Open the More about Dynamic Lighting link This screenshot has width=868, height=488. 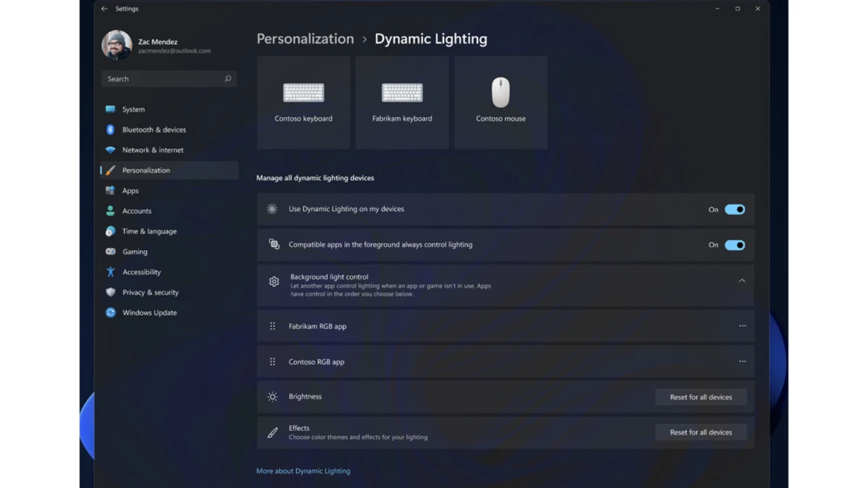pyautogui.click(x=303, y=471)
